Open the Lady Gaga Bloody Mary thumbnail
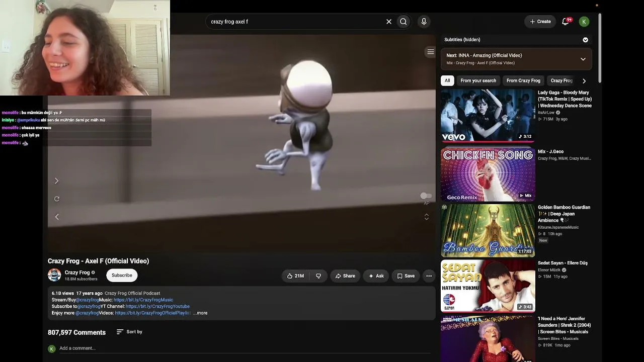This screenshot has height=362, width=644. tap(488, 115)
